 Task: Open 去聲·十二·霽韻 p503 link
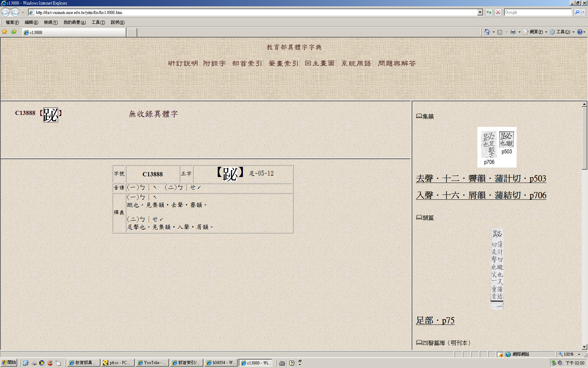[481, 178]
